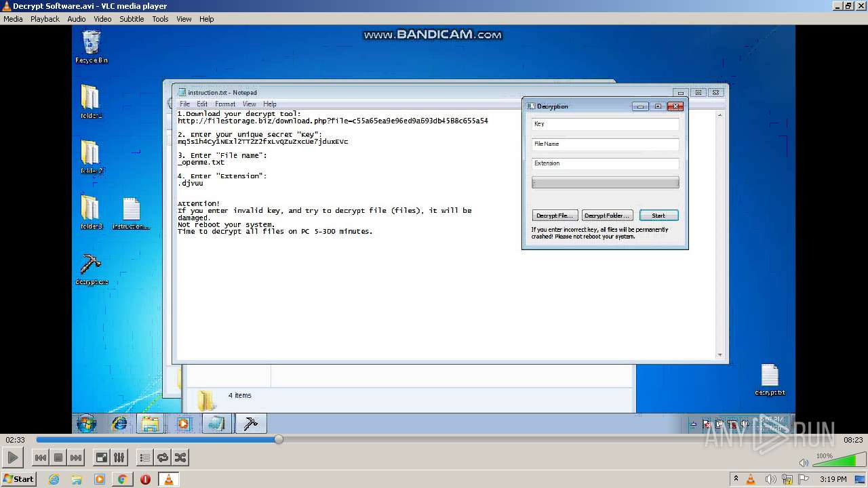
Task: Click the Notepad Format menu in the video
Action: coord(225,104)
